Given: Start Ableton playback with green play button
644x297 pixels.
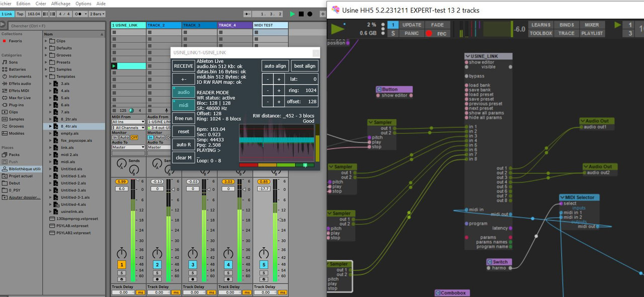Looking at the screenshot, I should (x=293, y=14).
